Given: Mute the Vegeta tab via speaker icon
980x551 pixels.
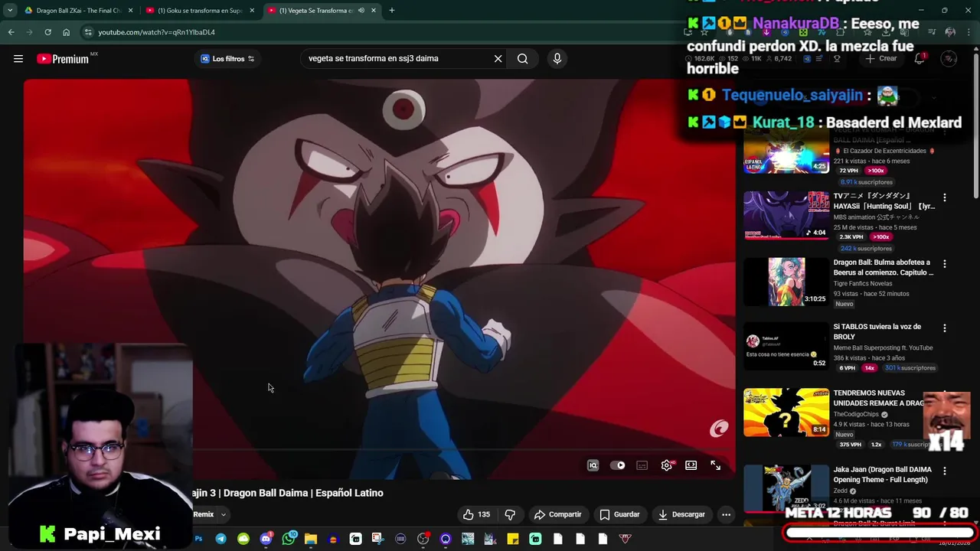Looking at the screenshot, I should pos(361,11).
